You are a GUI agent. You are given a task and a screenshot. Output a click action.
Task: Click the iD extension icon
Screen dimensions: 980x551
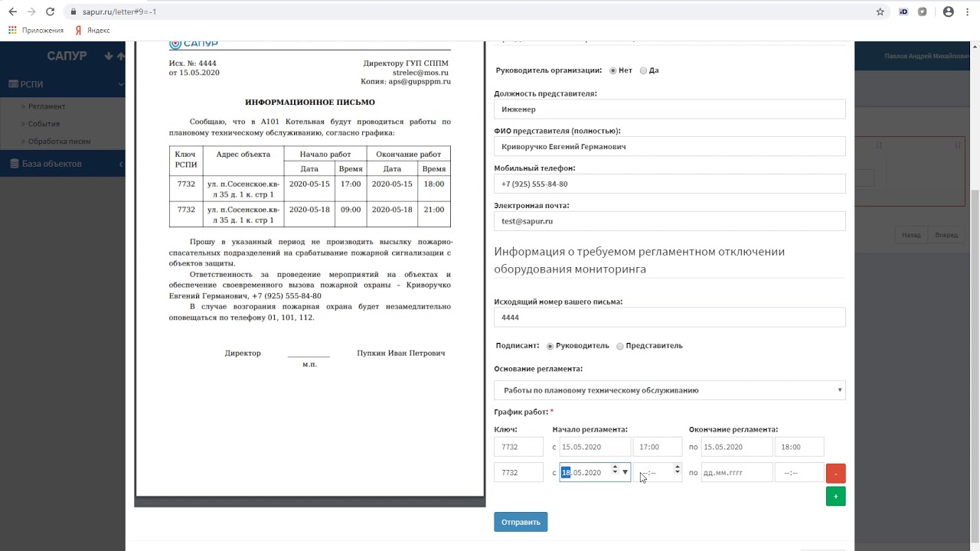903,11
